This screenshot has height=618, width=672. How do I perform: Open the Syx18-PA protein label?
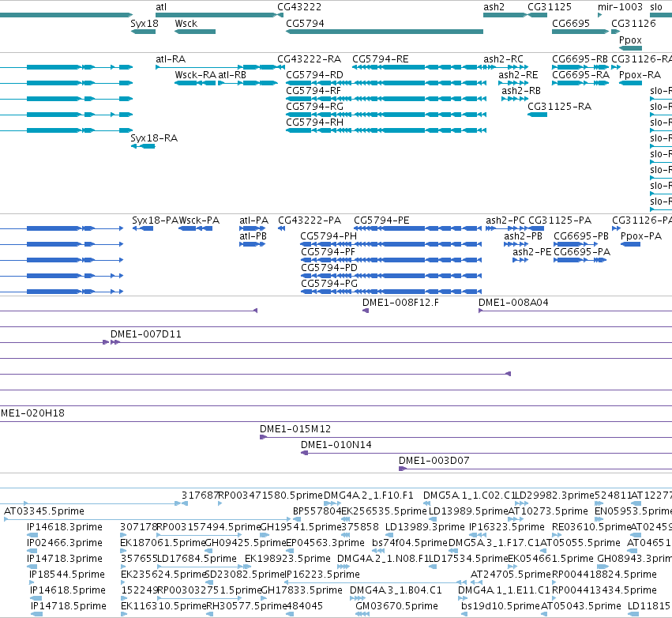tap(155, 220)
